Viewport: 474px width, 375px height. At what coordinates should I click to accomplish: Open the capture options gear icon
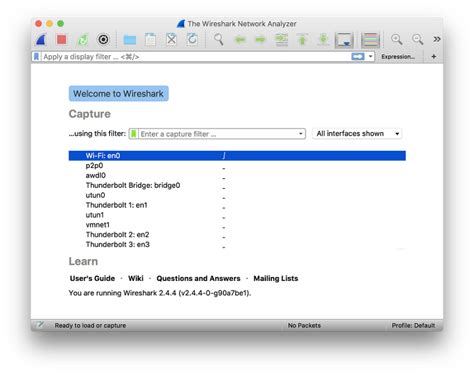[103, 40]
